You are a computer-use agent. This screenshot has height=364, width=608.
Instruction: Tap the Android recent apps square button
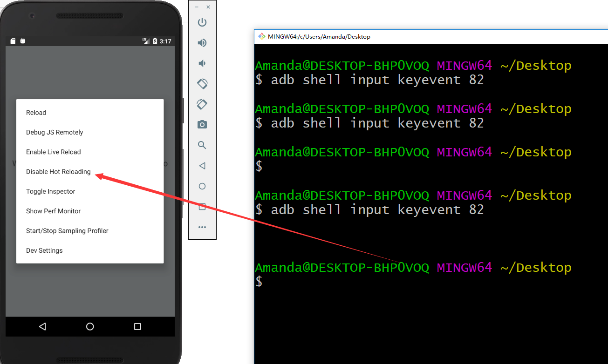tap(137, 327)
